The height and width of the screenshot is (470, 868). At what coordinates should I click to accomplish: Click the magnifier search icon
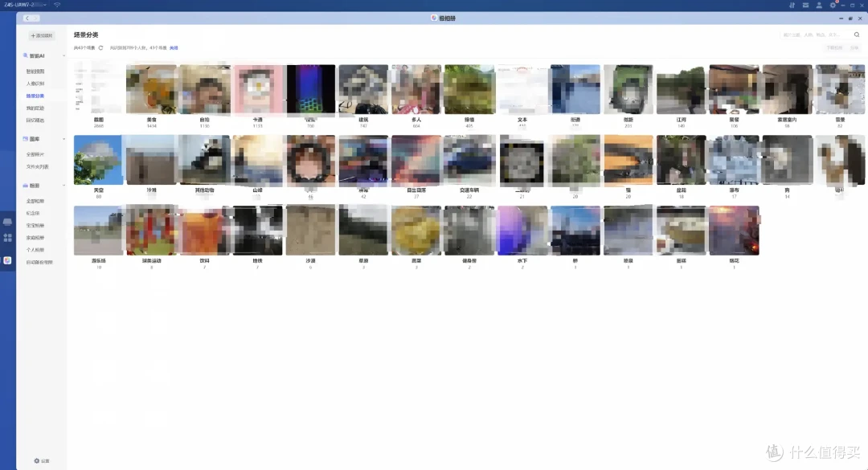coord(857,35)
